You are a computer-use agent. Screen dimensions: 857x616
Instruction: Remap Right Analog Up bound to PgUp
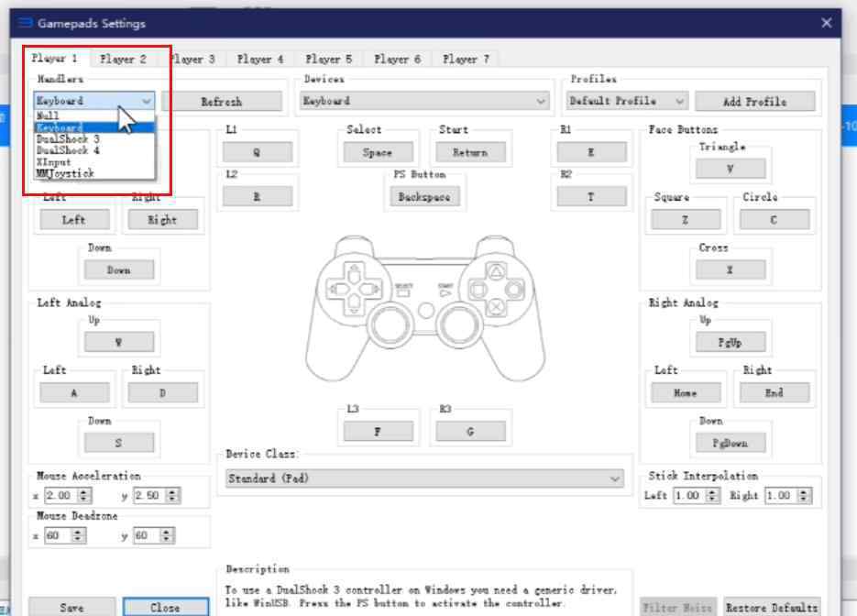(731, 342)
